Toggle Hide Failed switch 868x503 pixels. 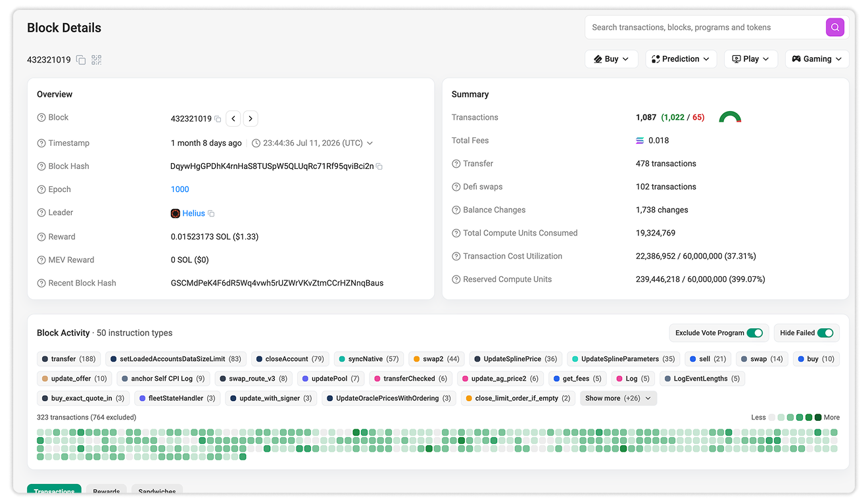point(825,333)
